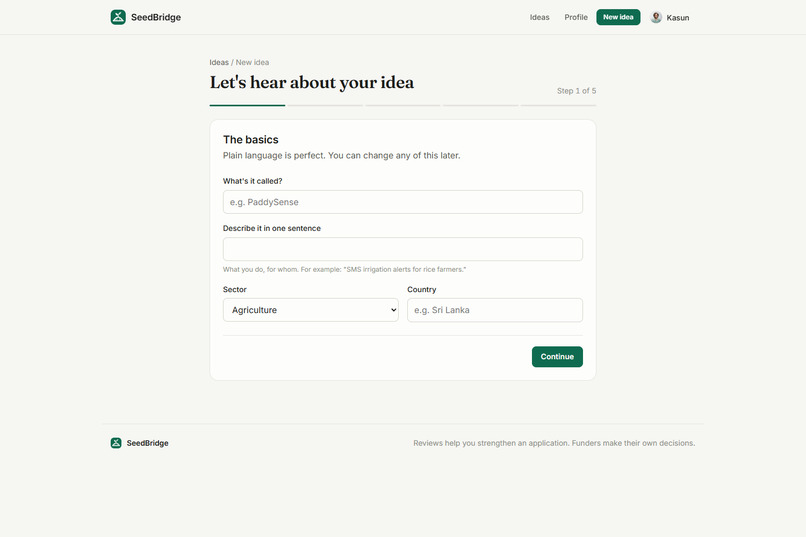The image size is (806, 537).
Task: Click the "Let's hear about your idea" heading
Action: coord(312,82)
